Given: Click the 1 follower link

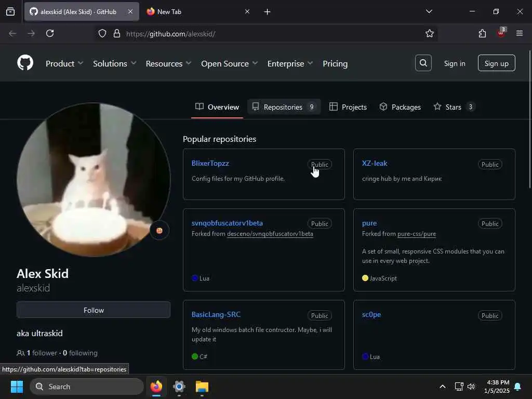Looking at the screenshot, I should click(x=42, y=353).
